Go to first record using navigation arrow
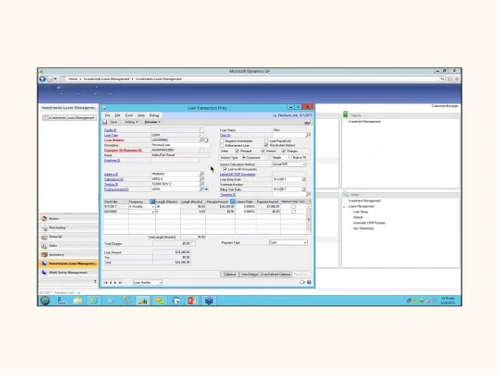Screen dimensions: 500x375 106,283
